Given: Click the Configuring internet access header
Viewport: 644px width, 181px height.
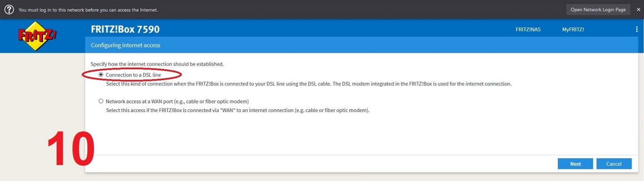Looking at the screenshot, I should click(x=126, y=45).
